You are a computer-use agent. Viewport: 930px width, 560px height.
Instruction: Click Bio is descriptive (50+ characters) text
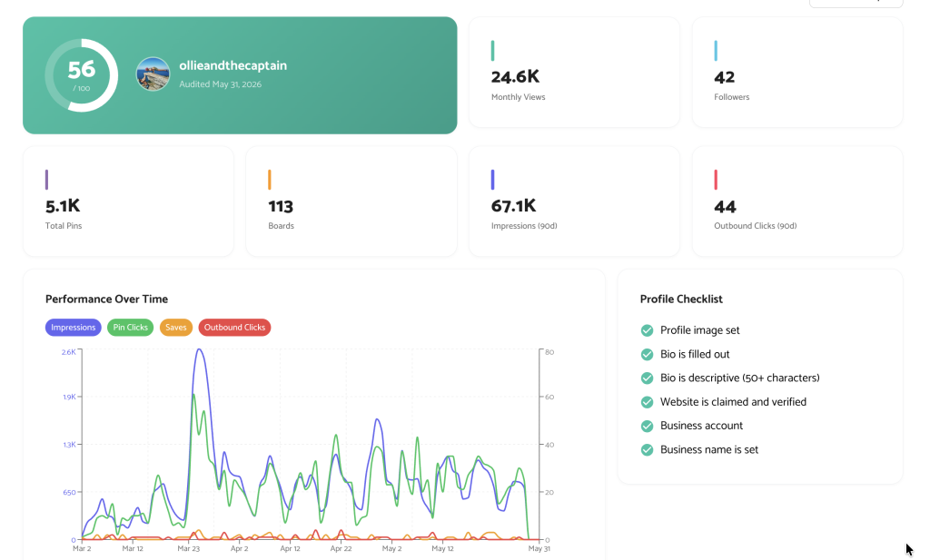click(x=739, y=378)
